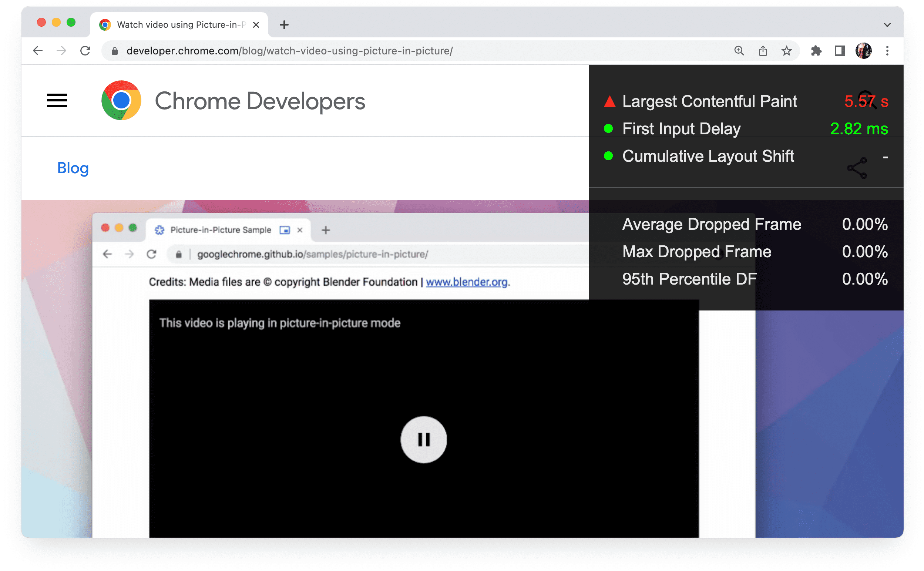Click the Cumulative Layout Shift green status icon

607,157
